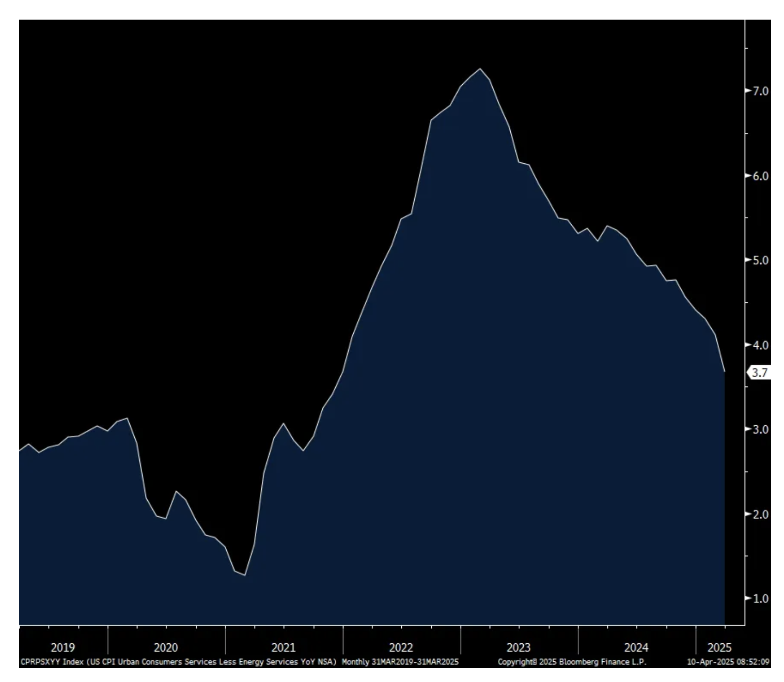This screenshot has height=682, width=784.
Task: Click the Monthly 31MAR2019-31MAR2025 date range
Action: (x=400, y=662)
